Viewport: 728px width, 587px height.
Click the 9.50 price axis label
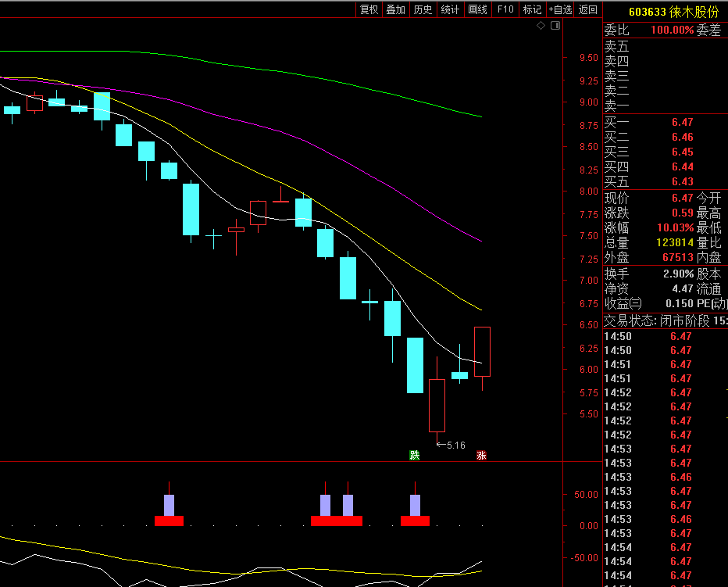click(589, 58)
